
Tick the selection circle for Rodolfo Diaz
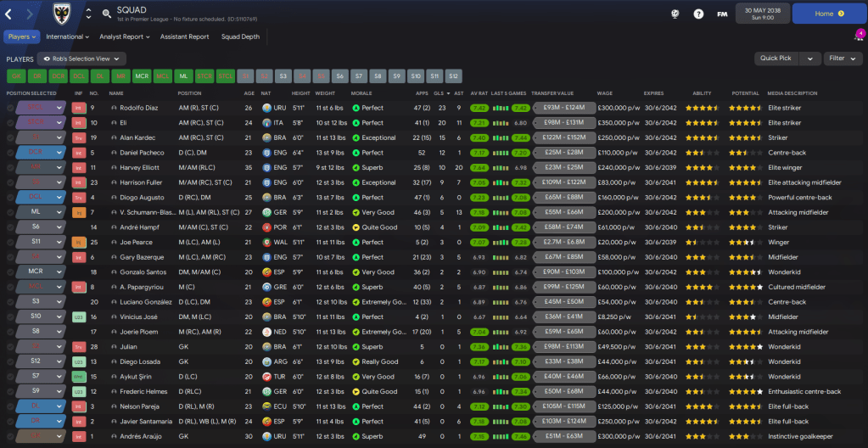point(10,109)
